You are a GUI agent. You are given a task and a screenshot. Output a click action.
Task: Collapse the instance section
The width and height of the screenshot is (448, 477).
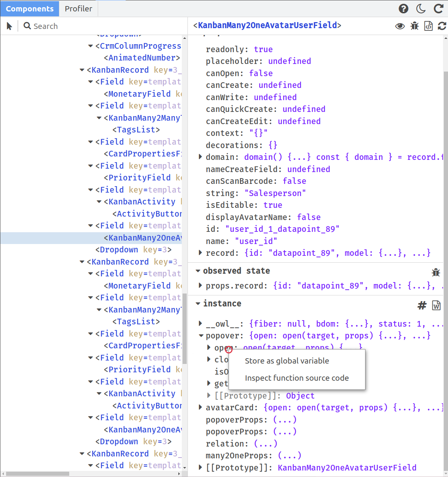(x=198, y=304)
